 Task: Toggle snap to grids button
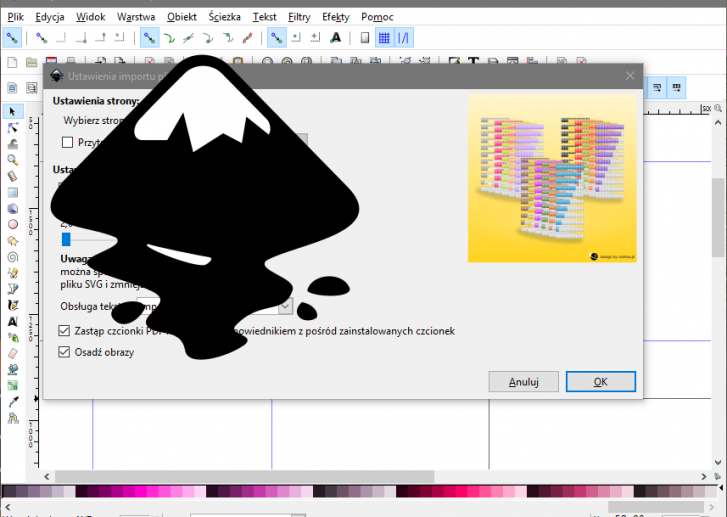click(x=384, y=38)
